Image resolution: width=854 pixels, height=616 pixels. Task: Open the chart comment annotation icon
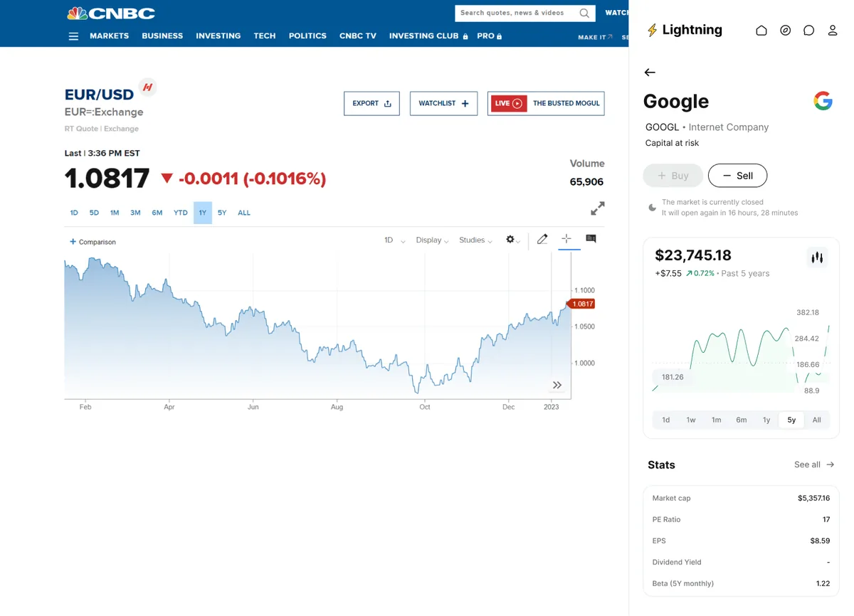pyautogui.click(x=591, y=239)
